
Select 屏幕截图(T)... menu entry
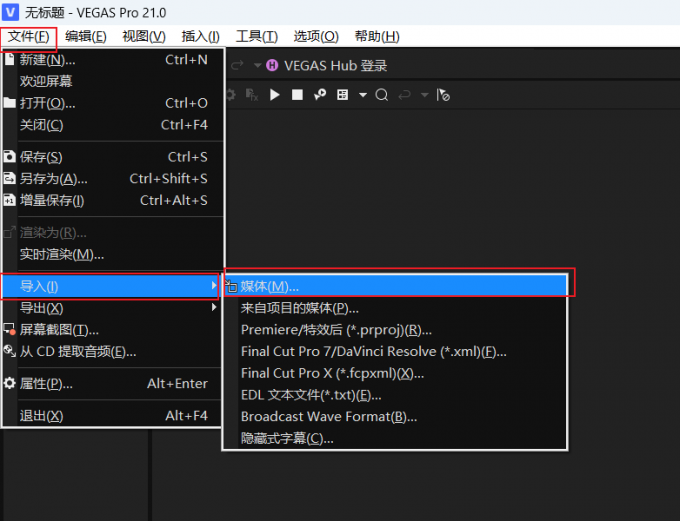(113, 330)
